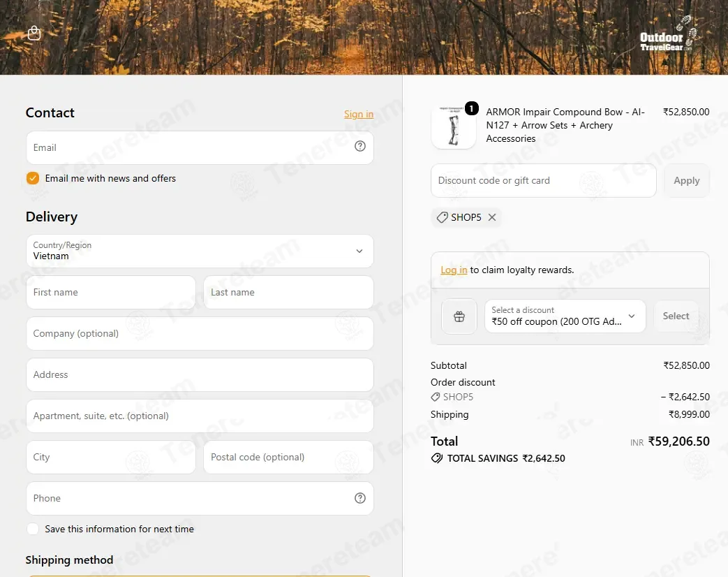Click the Shipping method heading

(x=69, y=560)
